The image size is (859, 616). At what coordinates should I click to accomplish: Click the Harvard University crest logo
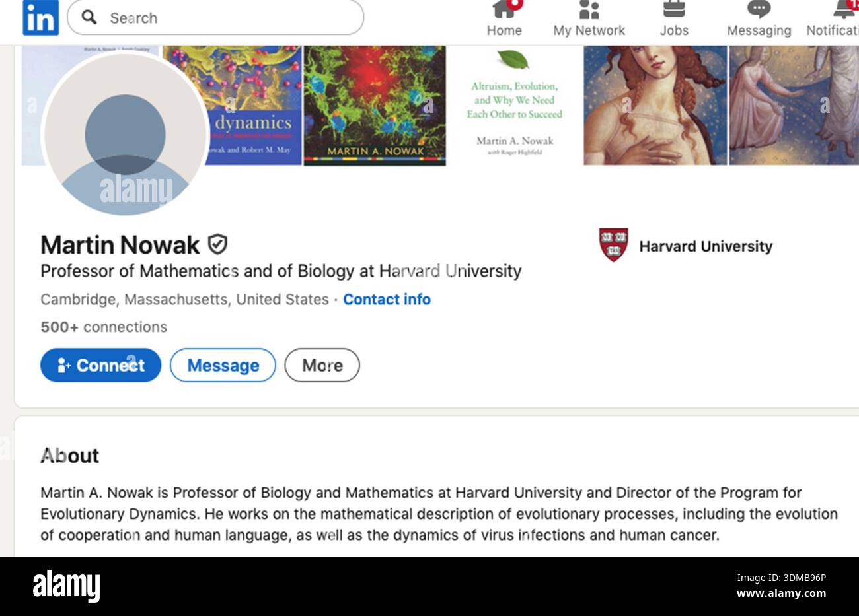pos(613,245)
